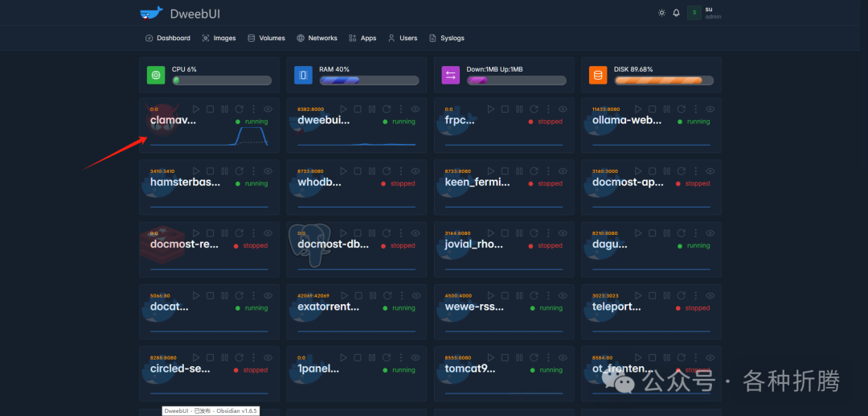
Task: Restart the keen_fermi container
Action: (534, 171)
